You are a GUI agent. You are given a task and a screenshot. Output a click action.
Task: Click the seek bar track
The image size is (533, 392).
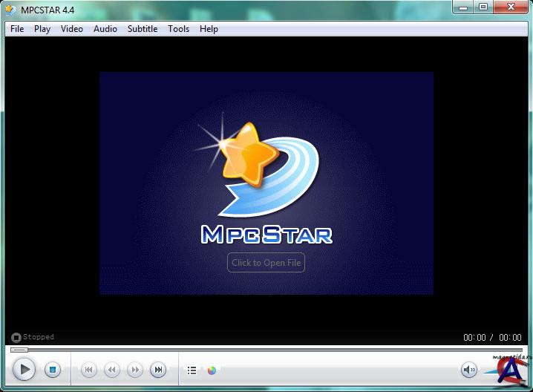tap(267, 350)
